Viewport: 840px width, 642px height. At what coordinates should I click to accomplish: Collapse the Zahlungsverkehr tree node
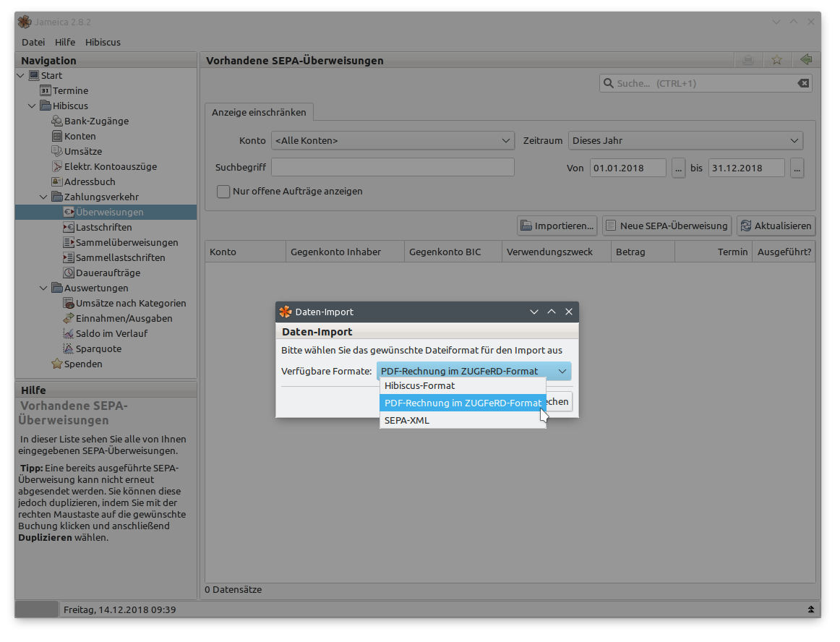[x=44, y=197]
